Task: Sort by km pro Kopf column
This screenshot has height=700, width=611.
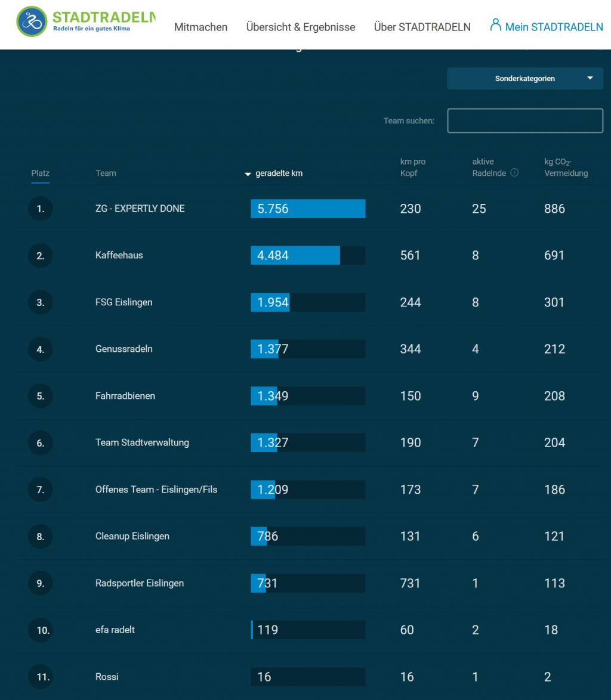Action: click(412, 168)
